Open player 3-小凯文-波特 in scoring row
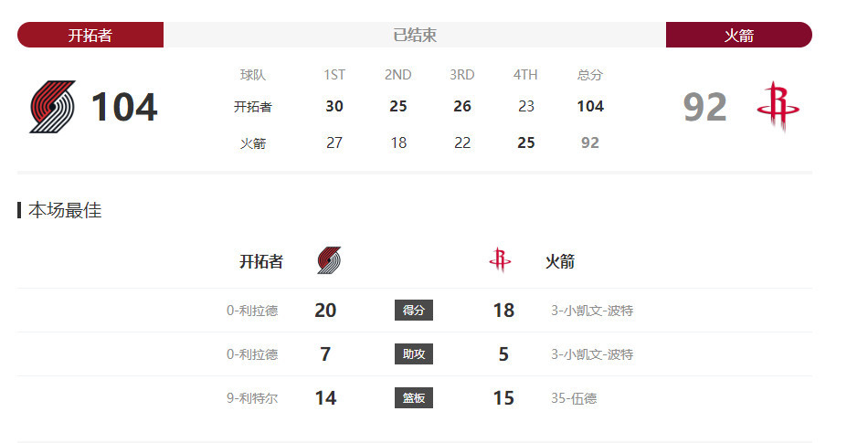Image resolution: width=868 pixels, height=443 pixels. click(592, 311)
